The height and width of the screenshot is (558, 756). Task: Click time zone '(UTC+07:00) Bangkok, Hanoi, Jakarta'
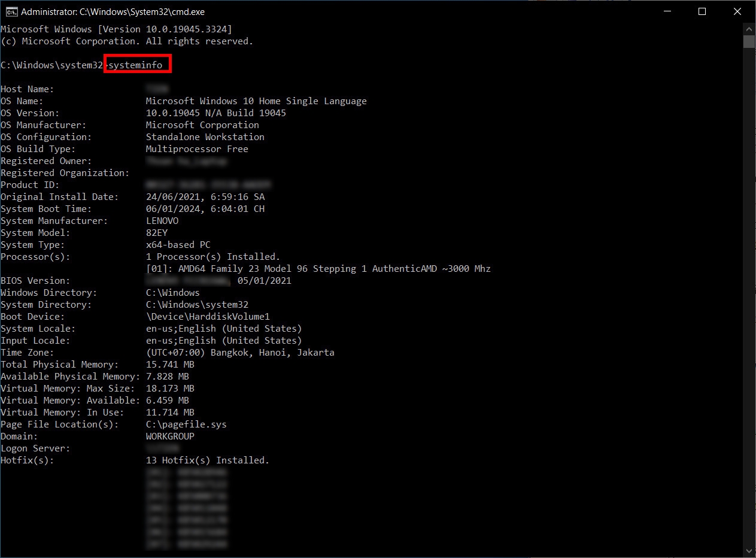(x=240, y=353)
